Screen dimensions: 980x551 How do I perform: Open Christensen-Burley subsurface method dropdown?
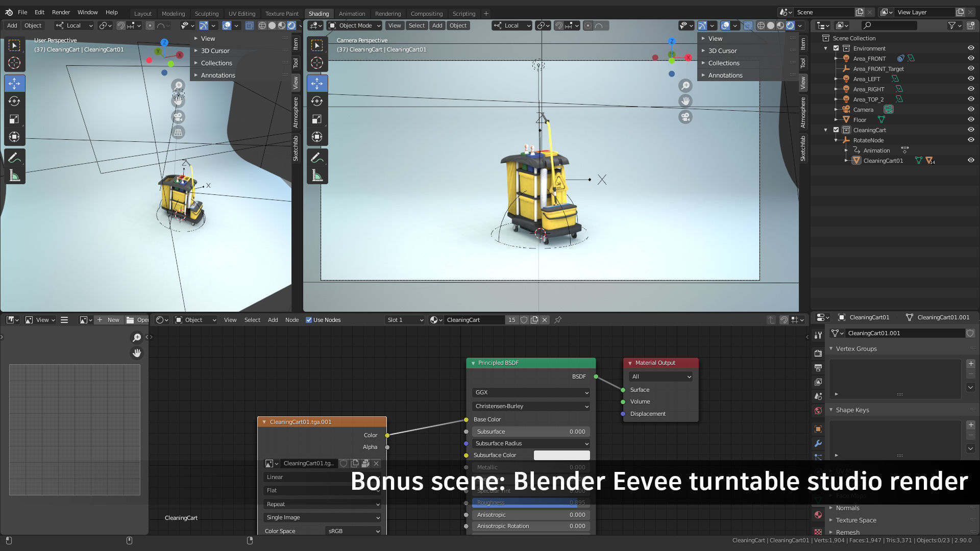click(531, 406)
